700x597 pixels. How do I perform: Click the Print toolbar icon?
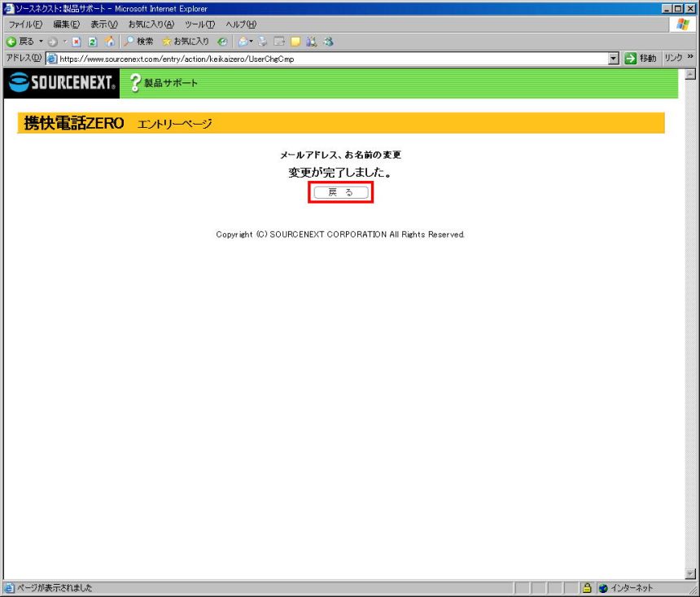tap(262, 42)
